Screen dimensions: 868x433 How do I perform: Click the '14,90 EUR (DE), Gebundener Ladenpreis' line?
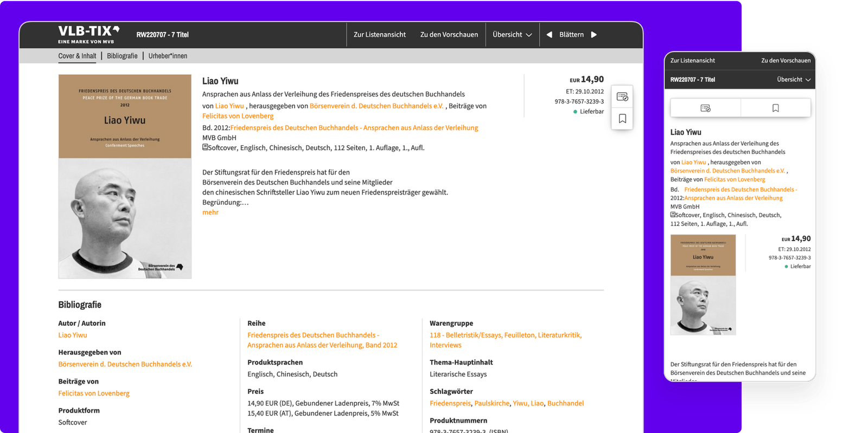[323, 403]
